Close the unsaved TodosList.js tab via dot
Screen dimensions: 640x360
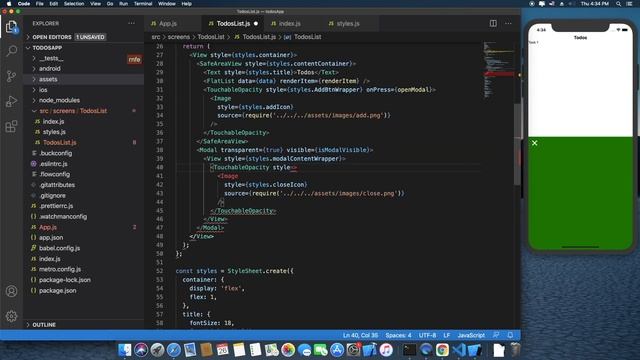[x=256, y=24]
